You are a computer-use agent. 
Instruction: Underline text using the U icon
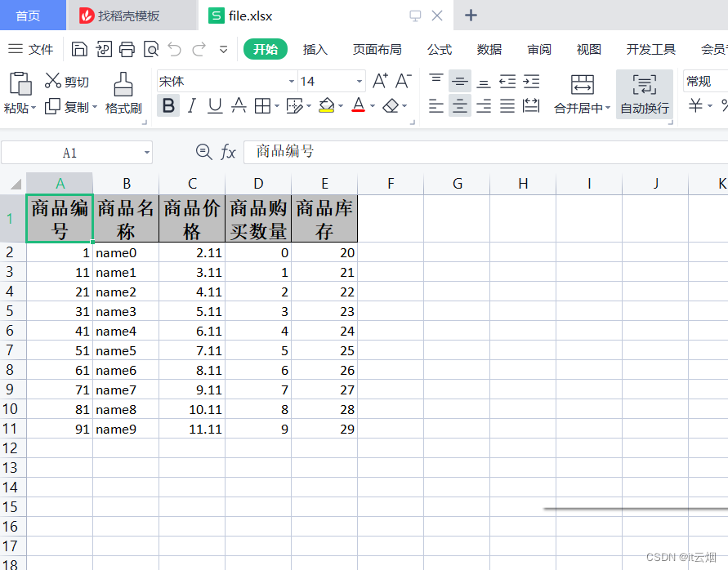pos(214,105)
